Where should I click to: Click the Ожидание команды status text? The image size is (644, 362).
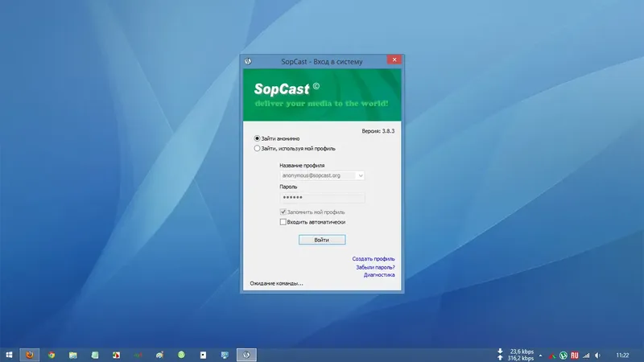point(276,283)
